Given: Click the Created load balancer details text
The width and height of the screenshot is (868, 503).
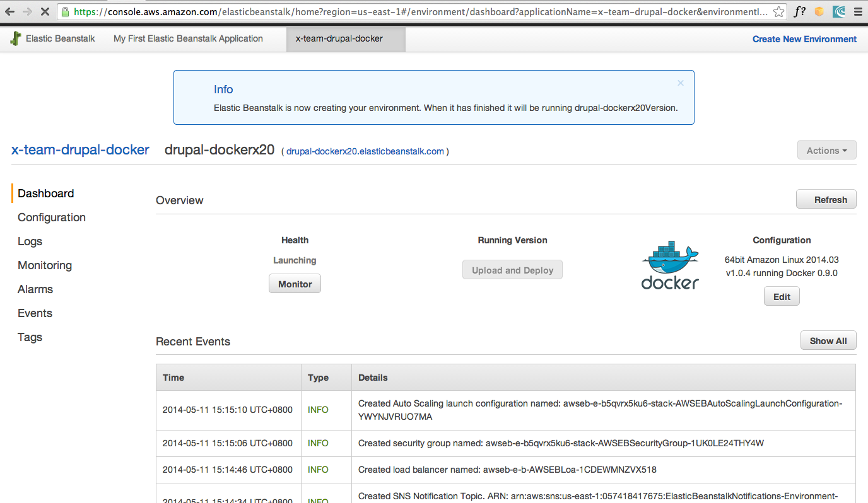Looking at the screenshot, I should click(x=507, y=470).
